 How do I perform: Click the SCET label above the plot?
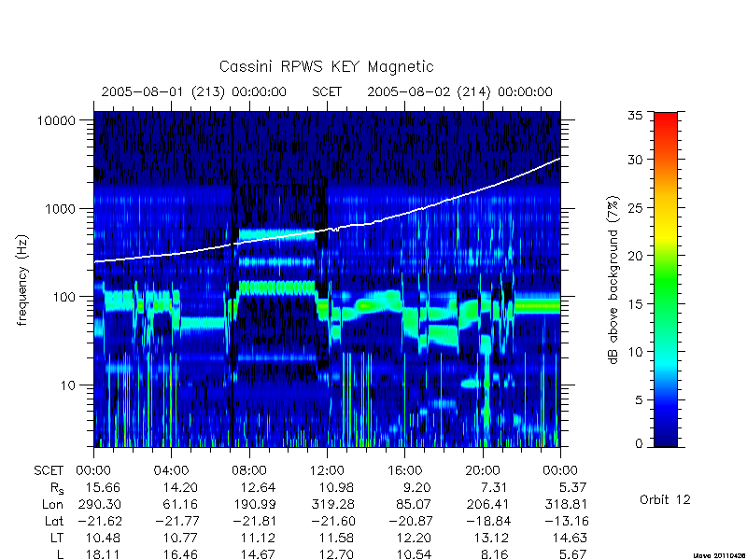click(327, 91)
